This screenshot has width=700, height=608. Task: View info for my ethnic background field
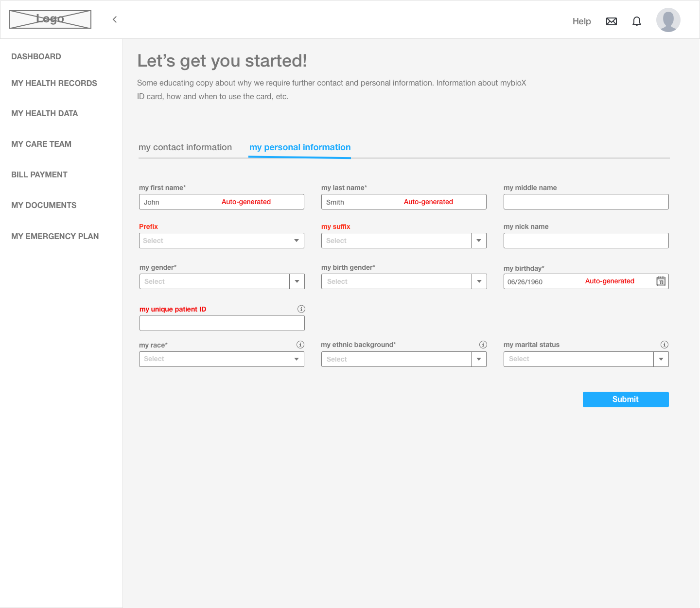(483, 344)
